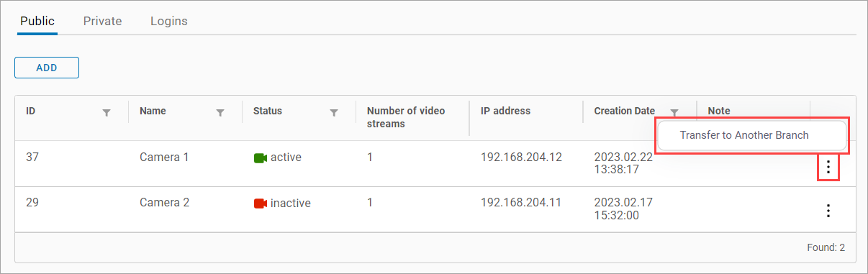Image resolution: width=868 pixels, height=274 pixels.
Task: Open the three-dot menu for Camera 2
Action: (x=828, y=211)
